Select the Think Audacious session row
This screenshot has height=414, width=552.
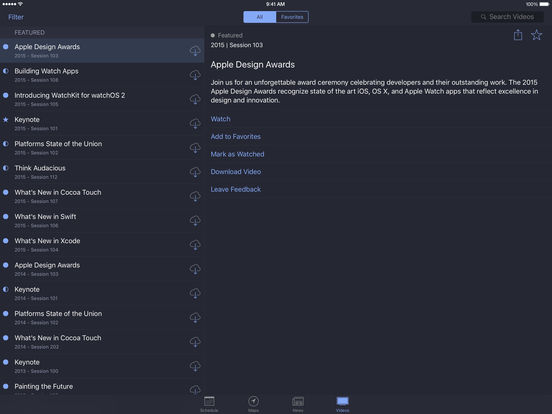pyautogui.click(x=102, y=172)
